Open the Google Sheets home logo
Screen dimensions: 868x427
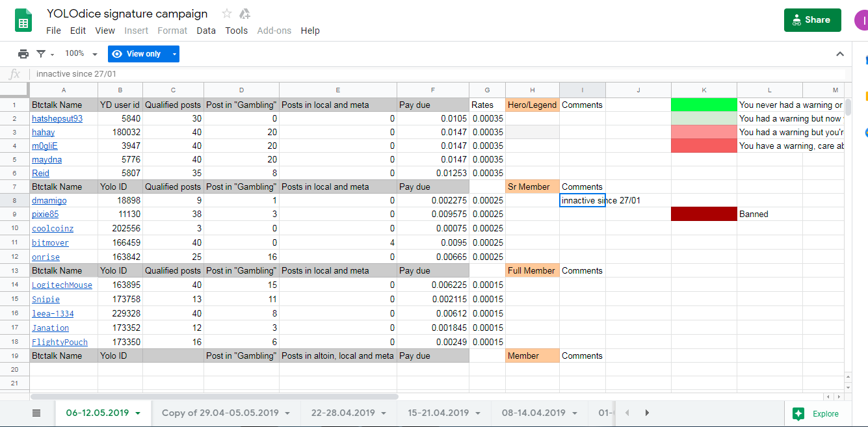[x=24, y=21]
